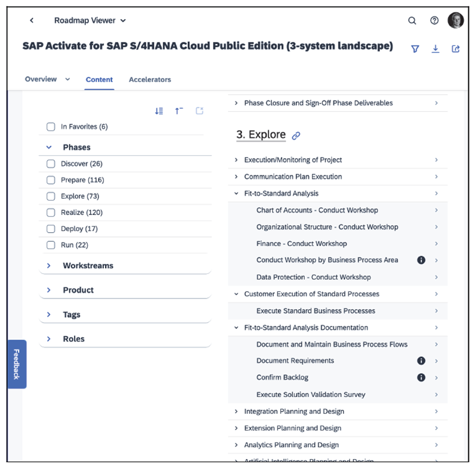Viewport: 476px width, 468px height.
Task: Open right arrow of Finance - Conduct Workshop row
Action: (x=436, y=244)
